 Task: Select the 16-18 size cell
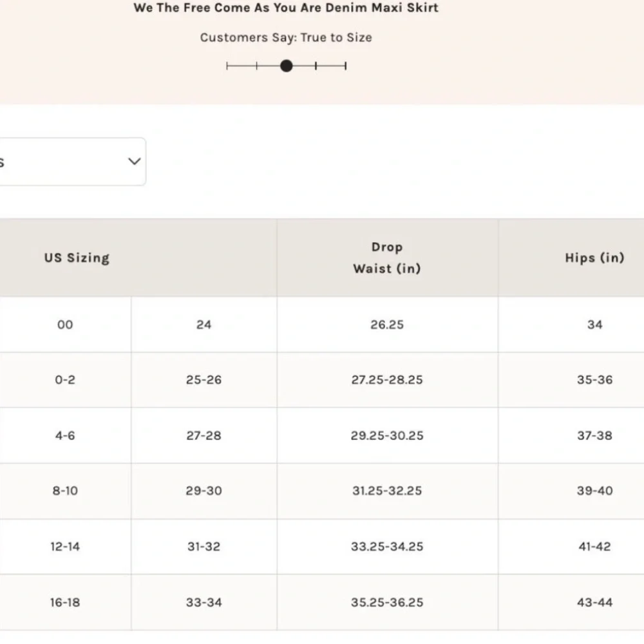[65, 603]
